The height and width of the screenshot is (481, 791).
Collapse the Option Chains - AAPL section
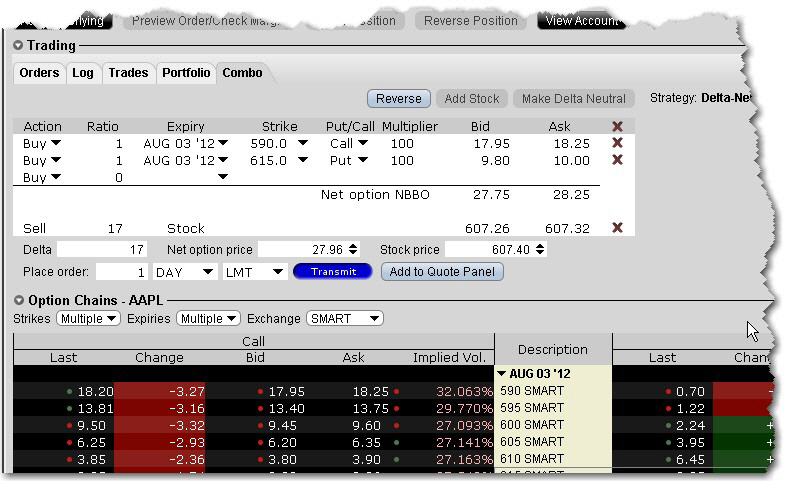(18, 301)
